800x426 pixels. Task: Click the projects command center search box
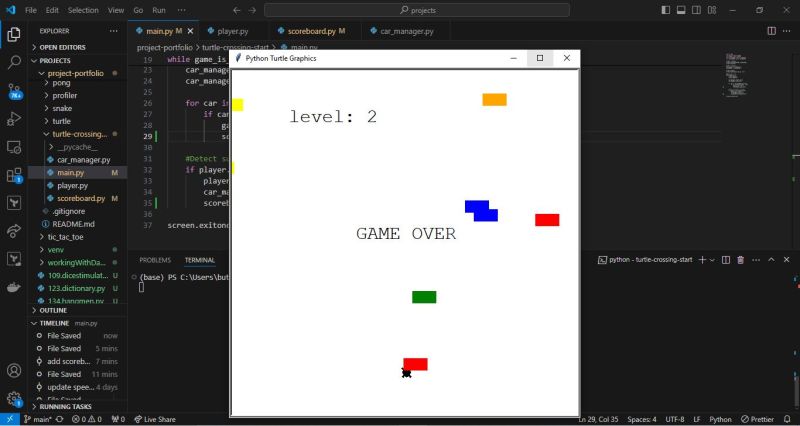pyautogui.click(x=417, y=10)
